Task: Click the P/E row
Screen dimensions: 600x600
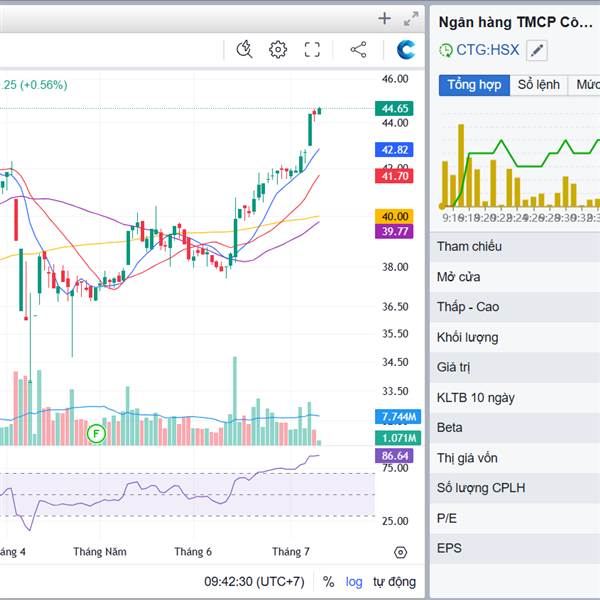Action: [x=515, y=518]
